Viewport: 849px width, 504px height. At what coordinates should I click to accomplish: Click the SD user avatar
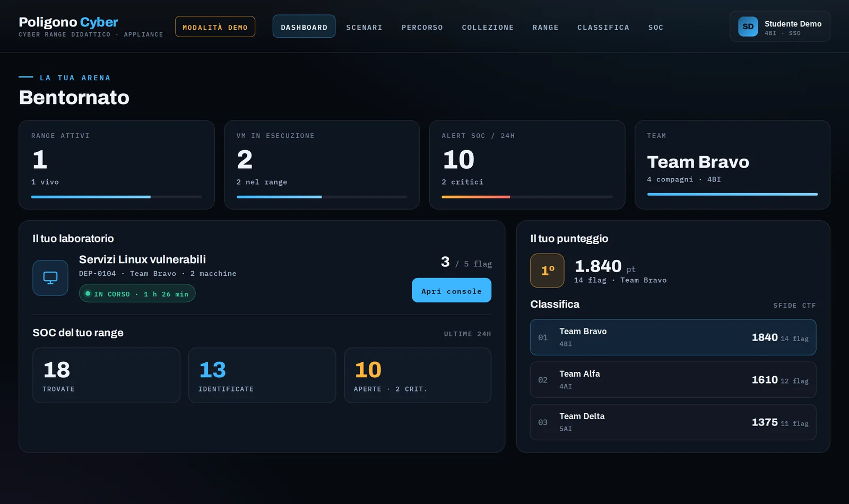[748, 27]
